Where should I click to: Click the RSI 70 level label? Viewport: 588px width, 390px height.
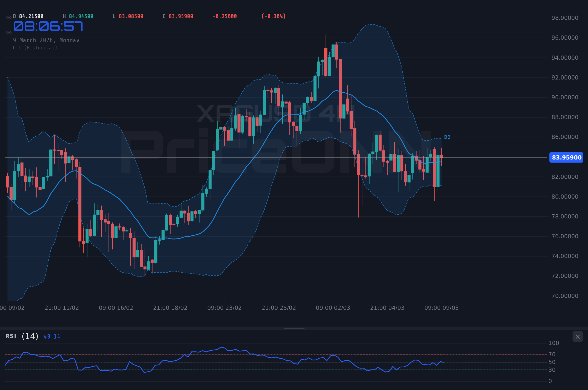(552, 354)
